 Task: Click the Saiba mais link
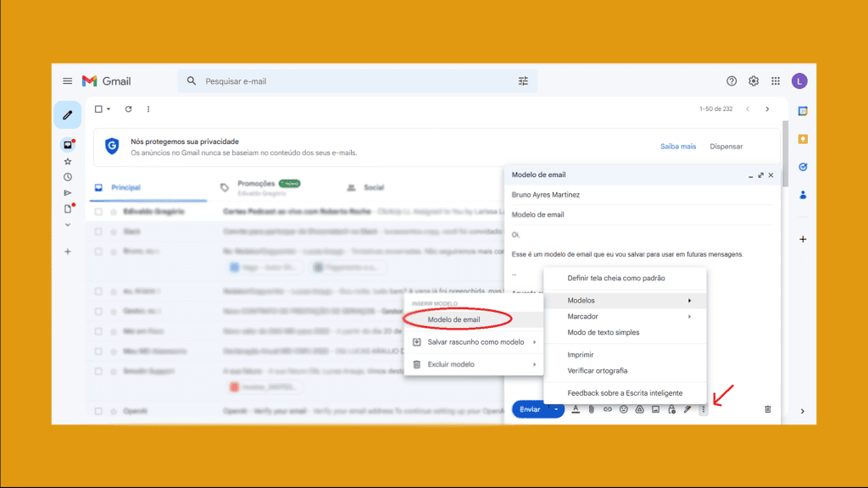[677, 146]
